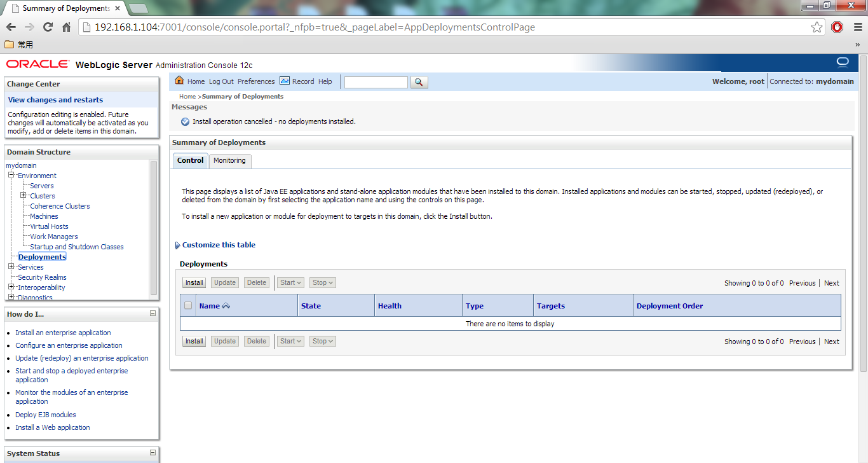
Task: Click the Record icon in toolbar
Action: (285, 81)
